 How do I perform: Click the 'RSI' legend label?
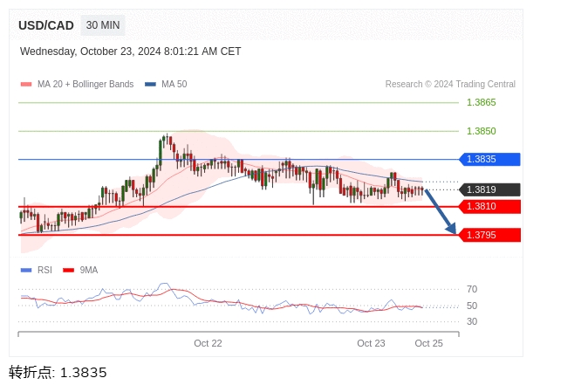[x=44, y=270]
